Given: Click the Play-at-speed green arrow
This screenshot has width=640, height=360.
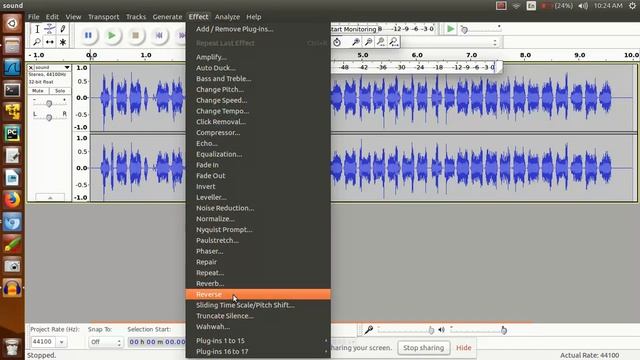Looking at the screenshot, I should pyautogui.click(x=450, y=29).
